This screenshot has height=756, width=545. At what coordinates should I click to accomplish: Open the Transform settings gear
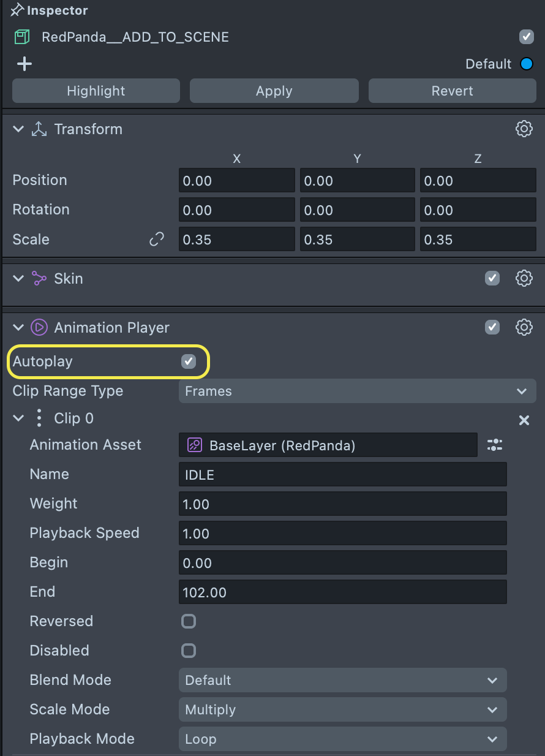[524, 129]
